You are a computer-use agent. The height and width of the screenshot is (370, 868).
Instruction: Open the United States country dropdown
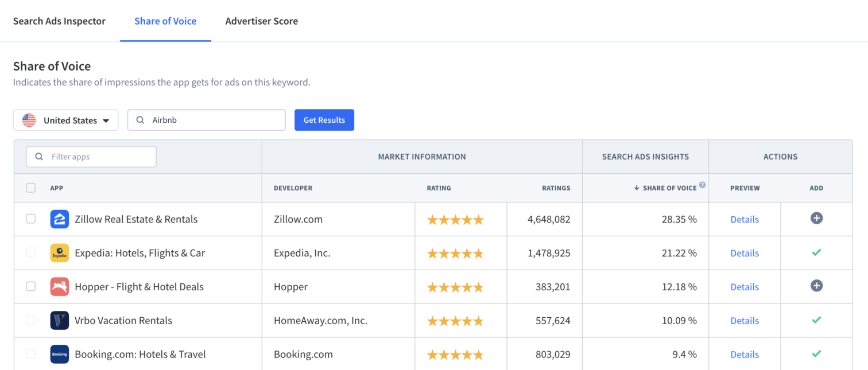click(x=65, y=120)
